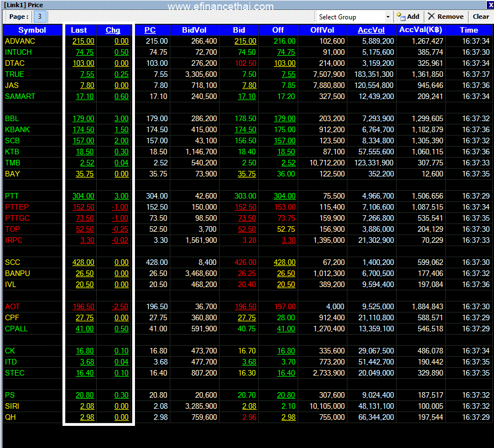494x448 pixels.
Task: Select the PS symbol
Action: pyautogui.click(x=10, y=395)
